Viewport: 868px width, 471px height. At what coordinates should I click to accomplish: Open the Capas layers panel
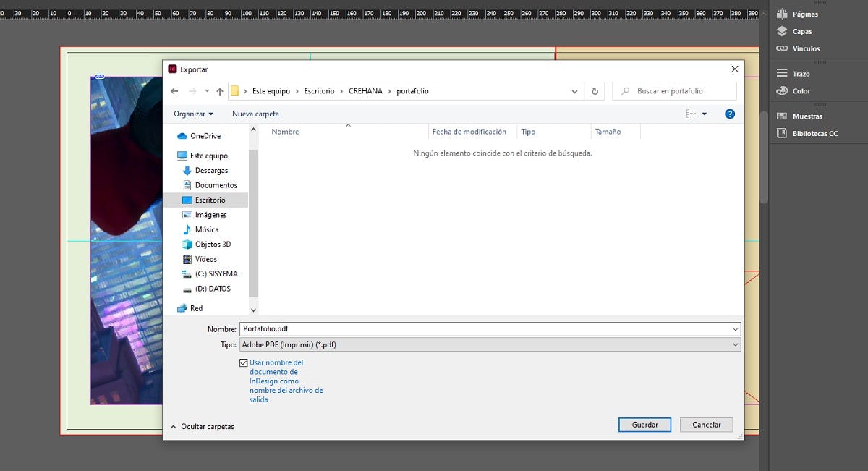[782, 31]
